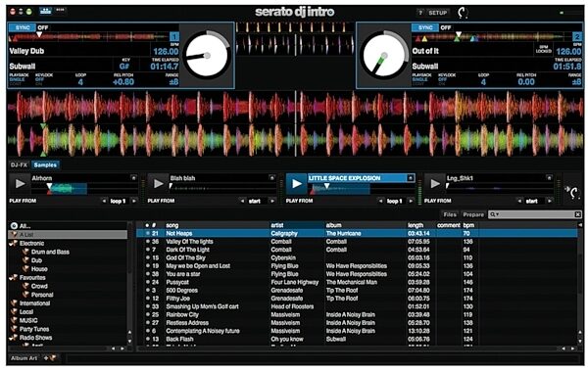The image size is (588, 371).
Task: Select the Local crate
Action: (25, 312)
